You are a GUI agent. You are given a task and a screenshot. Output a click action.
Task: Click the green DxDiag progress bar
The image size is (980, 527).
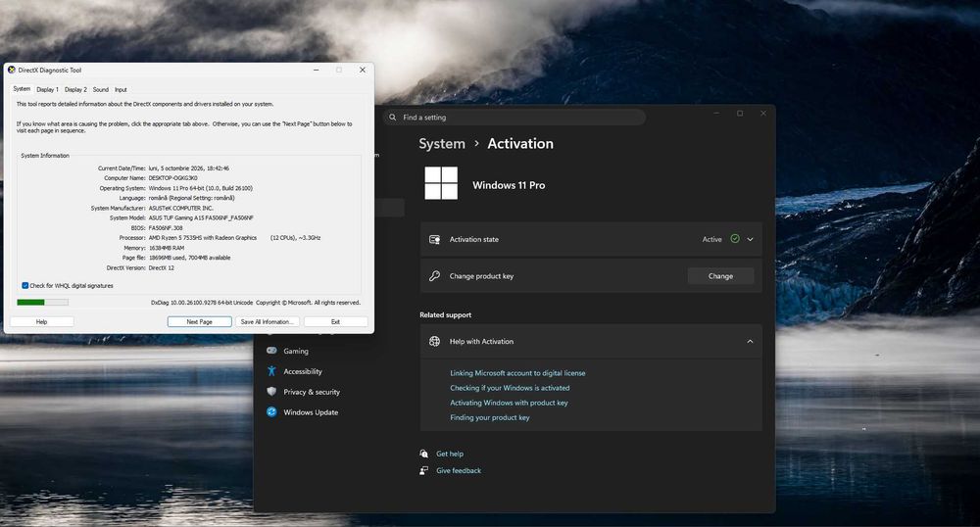pos(42,303)
